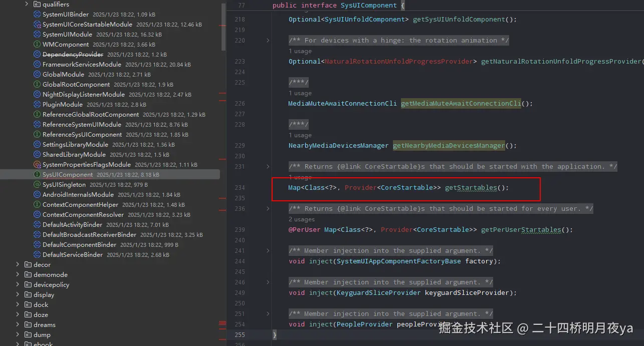The height and width of the screenshot is (346, 644).
Task: Click the ReferenceGlobalRootComponent interface icon
Action: coord(37,115)
